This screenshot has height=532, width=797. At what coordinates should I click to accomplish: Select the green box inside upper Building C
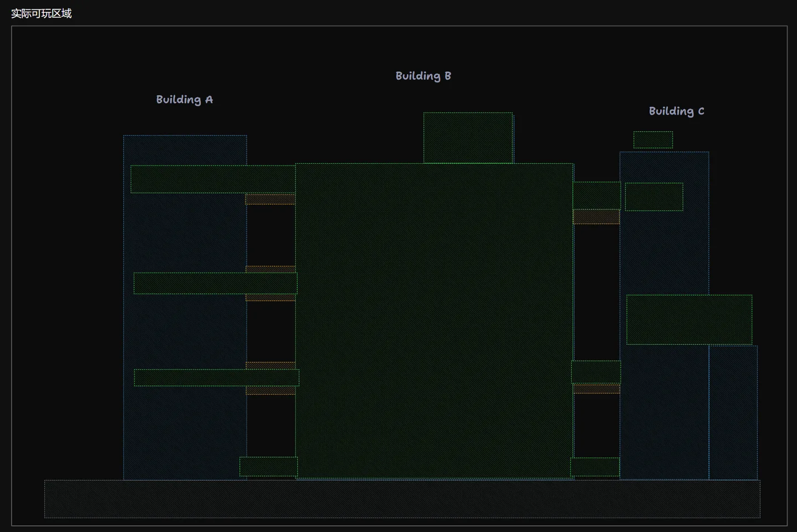(x=654, y=197)
